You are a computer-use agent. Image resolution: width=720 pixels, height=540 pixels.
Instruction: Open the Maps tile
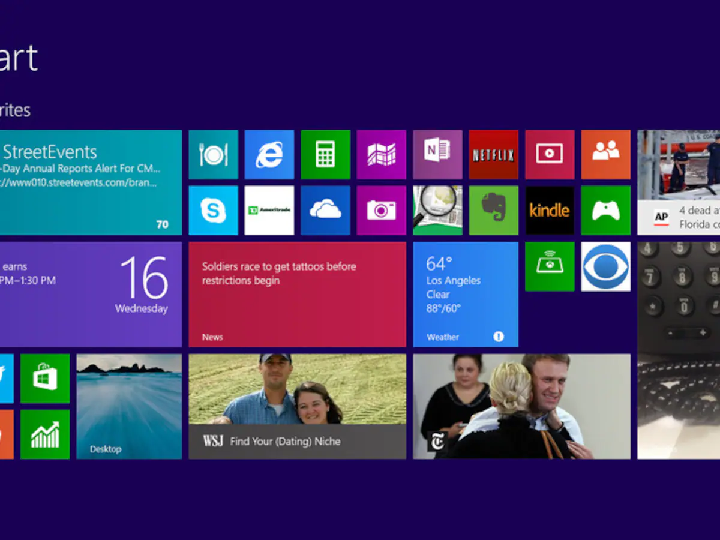(381, 154)
